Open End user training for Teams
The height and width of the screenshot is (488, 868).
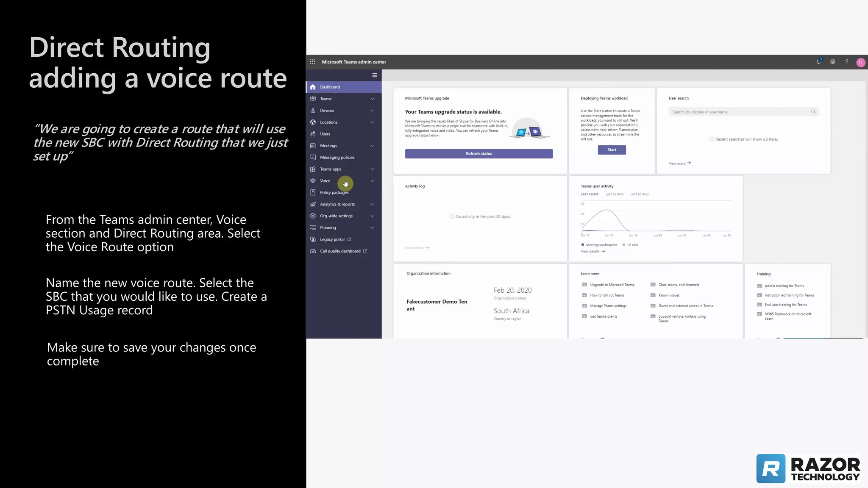786,305
